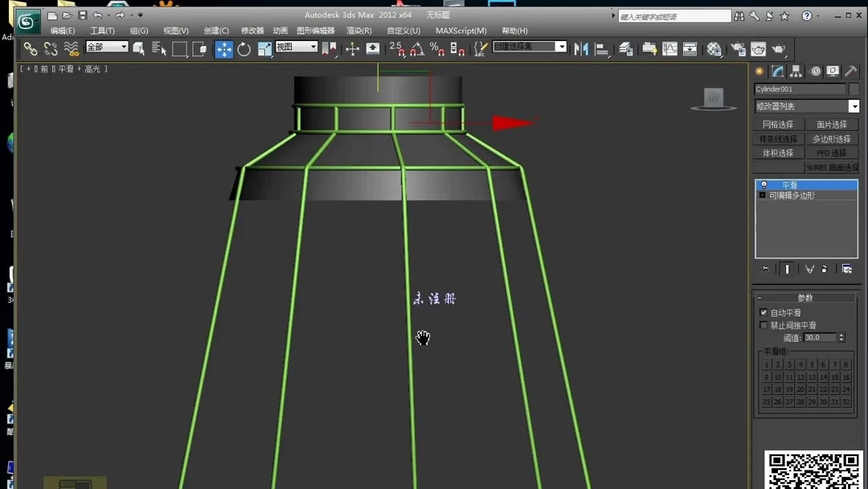Switch to the Create panel star icon
Screen dimensions: 868x489
[x=759, y=71]
